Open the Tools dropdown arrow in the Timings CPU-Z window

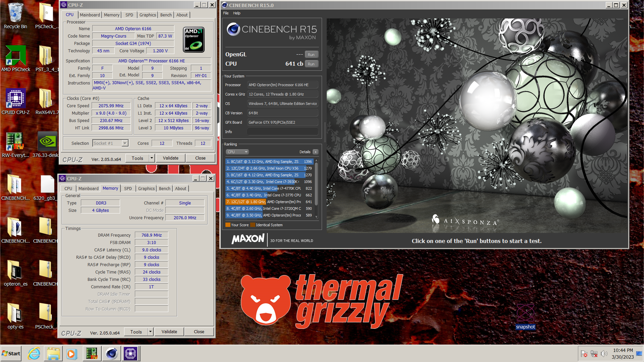(150, 331)
